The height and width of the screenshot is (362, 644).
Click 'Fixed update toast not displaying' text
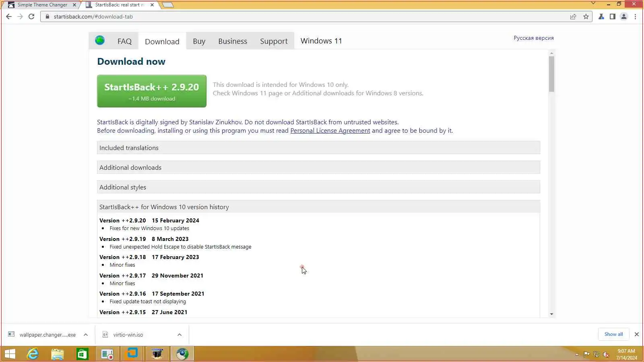(x=148, y=301)
